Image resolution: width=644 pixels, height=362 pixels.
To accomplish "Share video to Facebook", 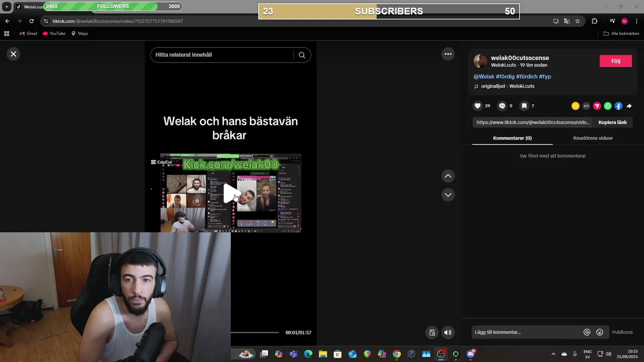I will pyautogui.click(x=618, y=106).
